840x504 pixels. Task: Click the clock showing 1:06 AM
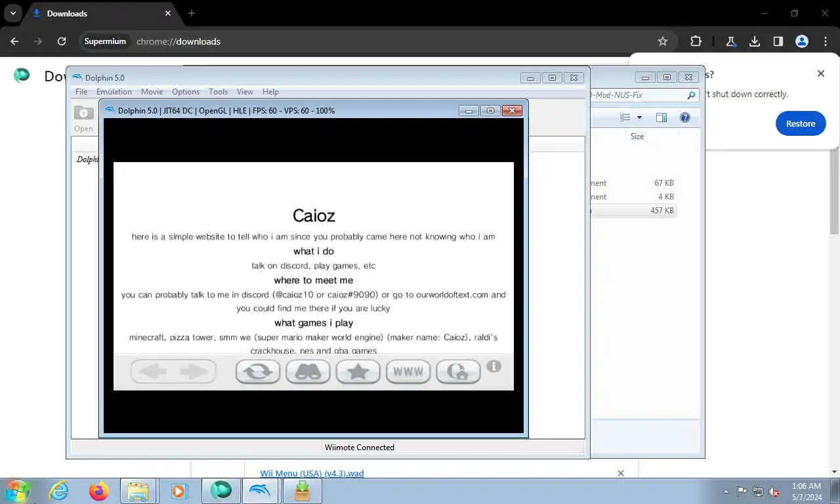coord(806,486)
